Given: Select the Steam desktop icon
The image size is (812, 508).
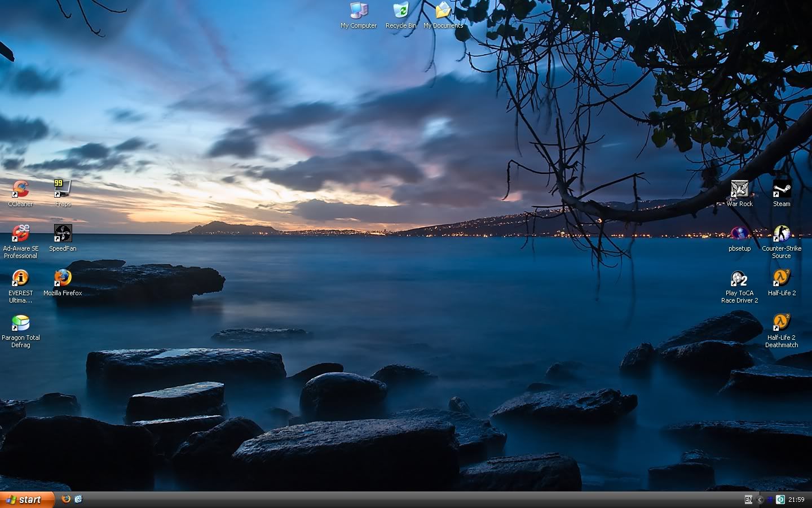Looking at the screenshot, I should pos(782,189).
